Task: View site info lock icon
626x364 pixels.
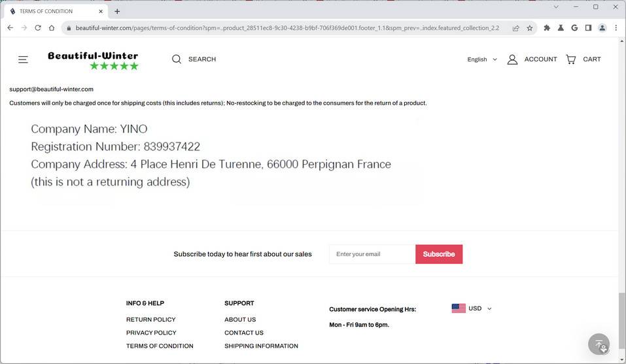Action: 69,28
